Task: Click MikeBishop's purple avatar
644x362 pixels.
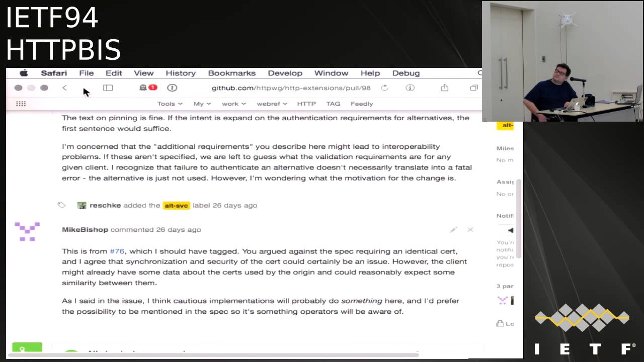Action: pyautogui.click(x=27, y=231)
